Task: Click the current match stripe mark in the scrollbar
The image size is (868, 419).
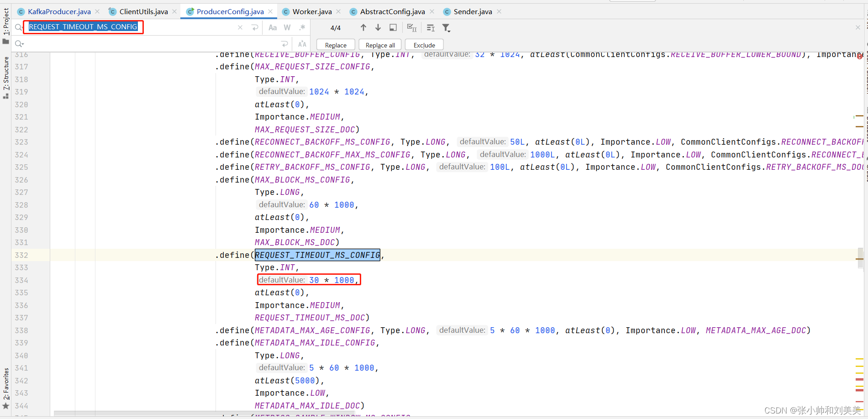Action: tap(860, 258)
